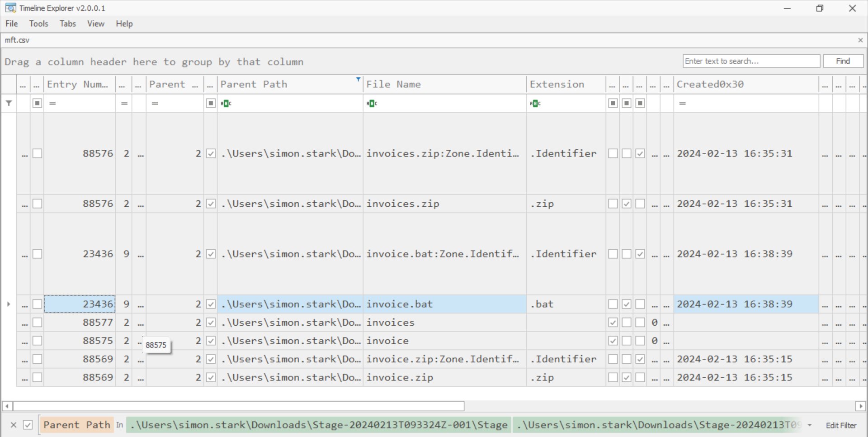868x437 pixels.
Task: Click the horizontal scrollbar right arrow
Action: (860, 406)
